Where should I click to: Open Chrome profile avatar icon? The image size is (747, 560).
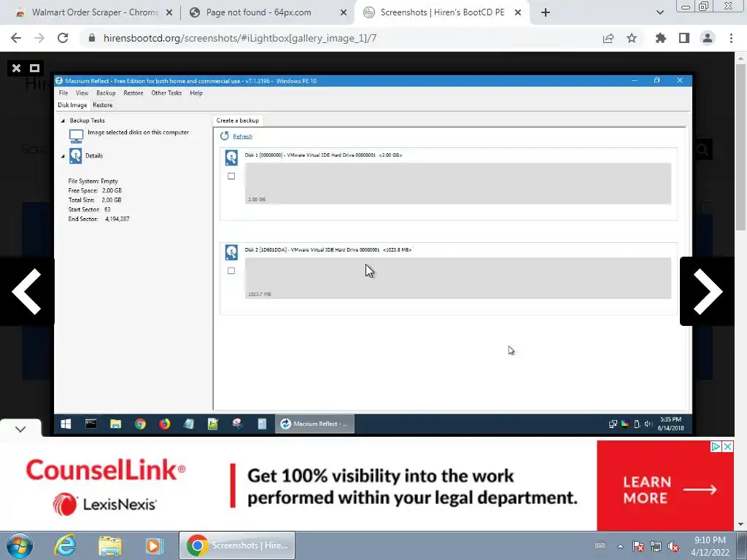tap(708, 38)
